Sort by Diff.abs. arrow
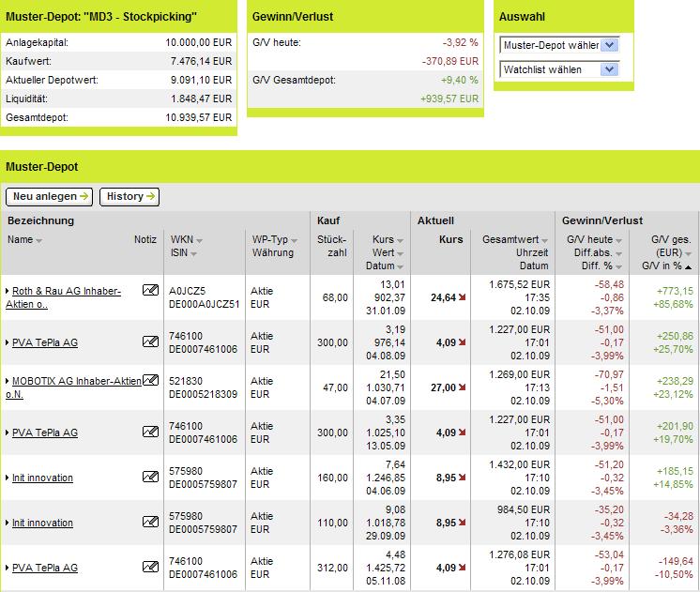Image resolution: width=700 pixels, height=592 pixels. [618, 254]
